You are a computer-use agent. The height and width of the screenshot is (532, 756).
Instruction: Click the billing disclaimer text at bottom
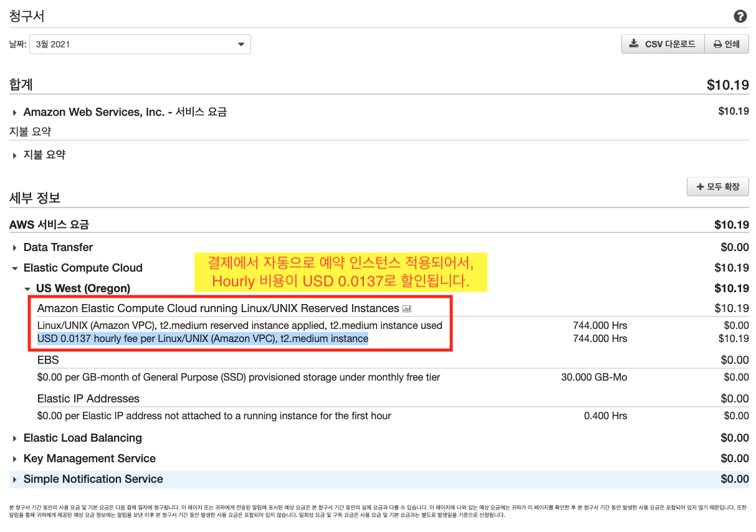(x=378, y=511)
